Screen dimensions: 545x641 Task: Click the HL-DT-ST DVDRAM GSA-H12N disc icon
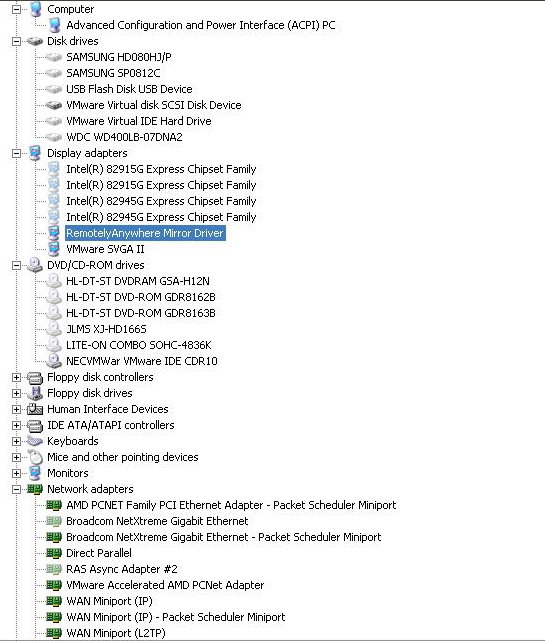click(54, 281)
